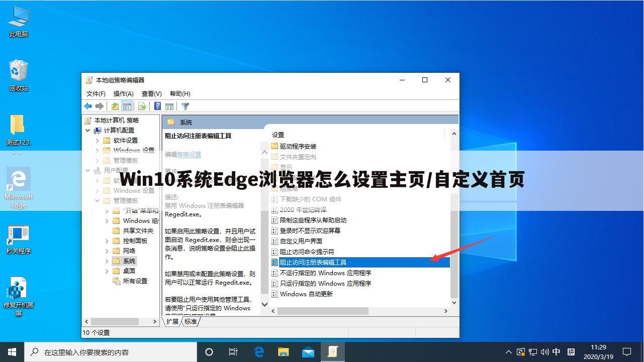Open the blue help icon in toolbar
The image size is (644, 362).
[158, 106]
